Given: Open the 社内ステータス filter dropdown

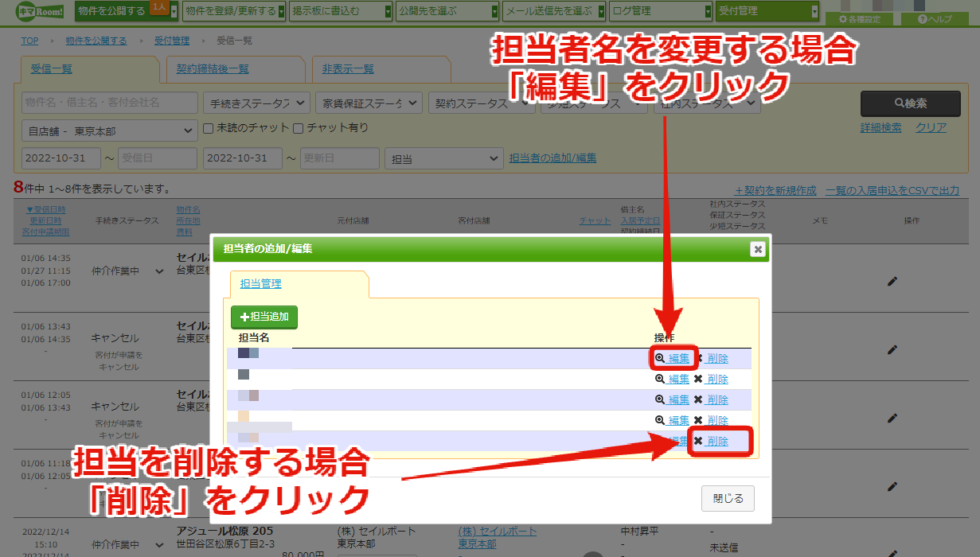Looking at the screenshot, I should click(707, 103).
